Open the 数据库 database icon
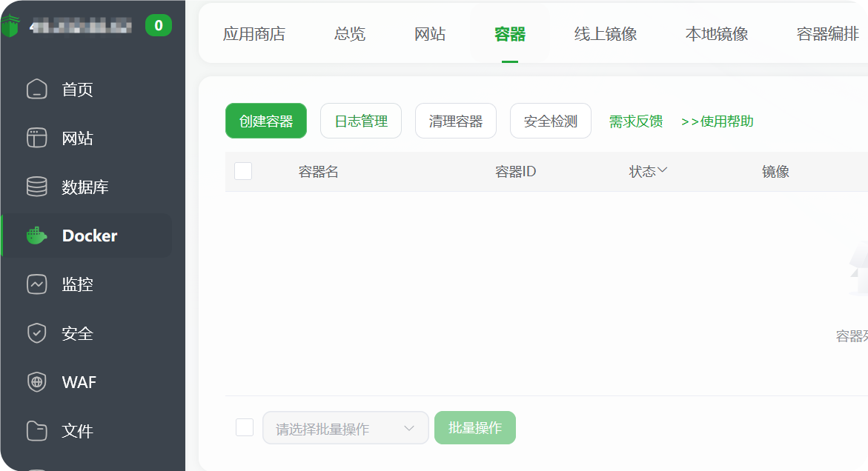 (x=36, y=187)
